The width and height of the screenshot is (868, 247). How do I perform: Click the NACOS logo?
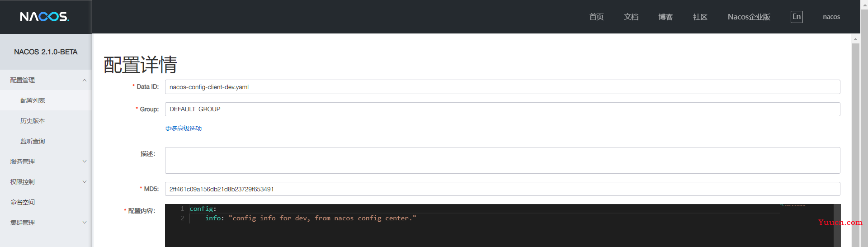(x=44, y=17)
